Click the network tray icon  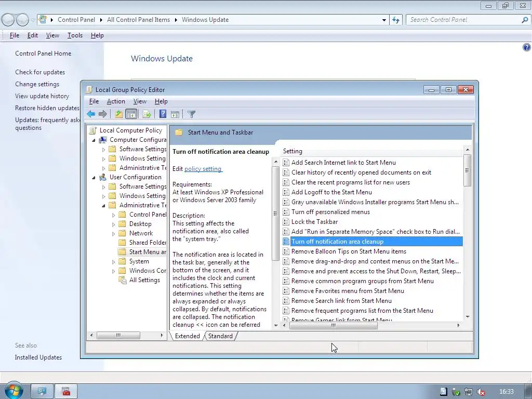(x=468, y=392)
